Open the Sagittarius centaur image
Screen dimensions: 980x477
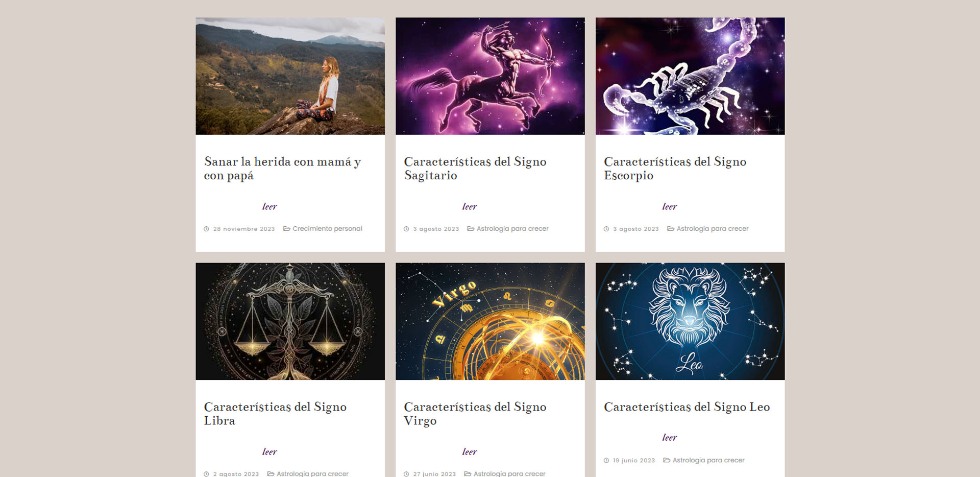click(x=490, y=76)
